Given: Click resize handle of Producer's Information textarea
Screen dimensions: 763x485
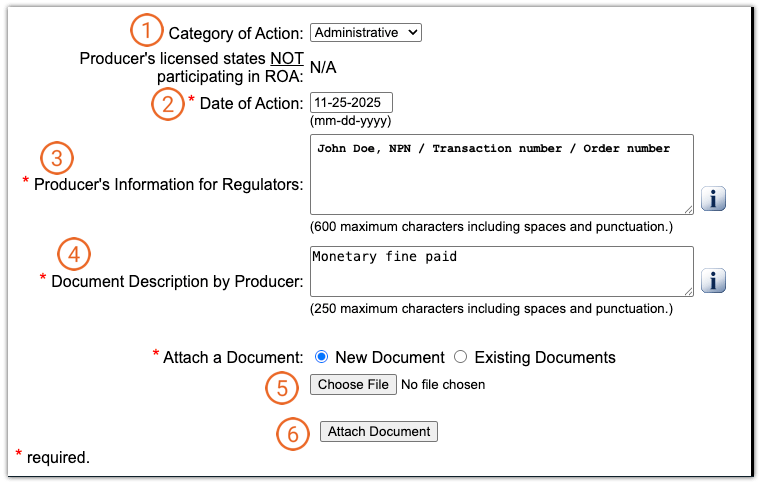Looking at the screenshot, I should tap(688, 208).
